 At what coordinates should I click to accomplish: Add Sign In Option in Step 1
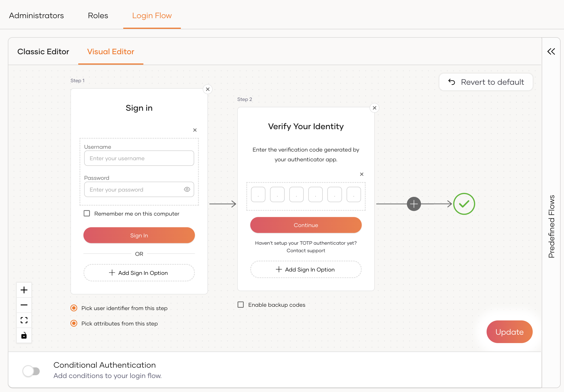[139, 273]
